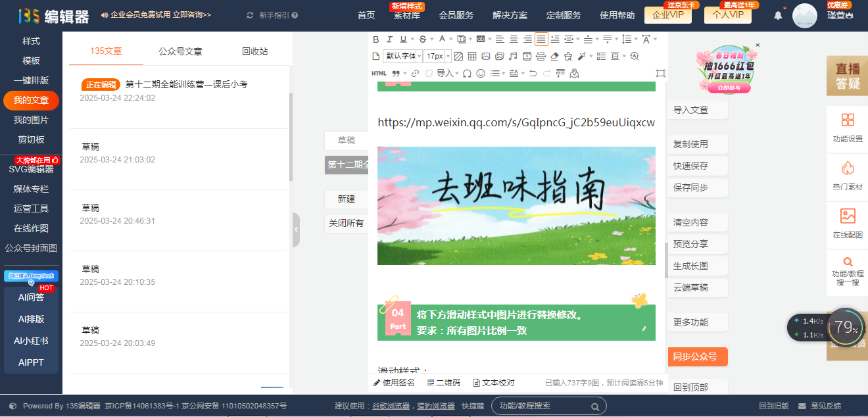868x417 pixels.
Task: Apply bold formatting with the B icon
Action: point(377,39)
